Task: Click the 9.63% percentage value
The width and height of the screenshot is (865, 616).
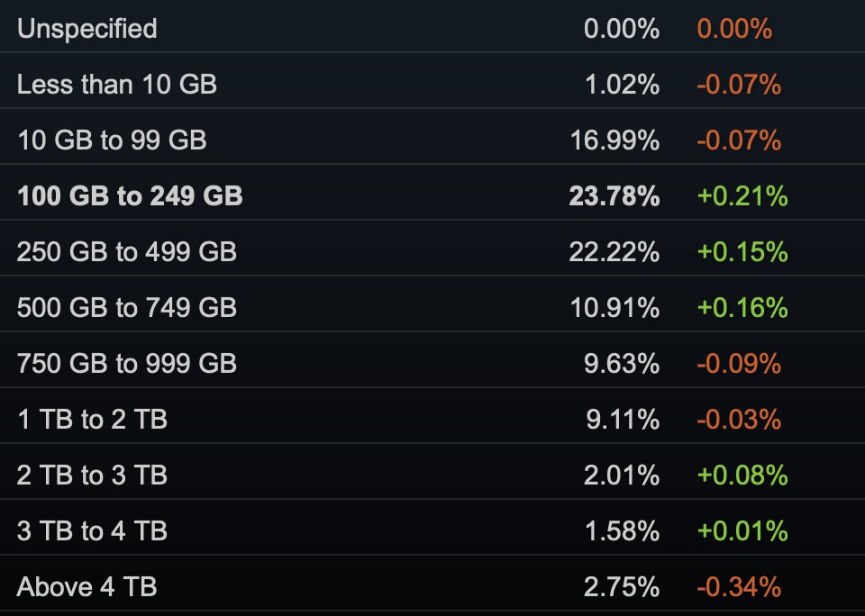Action: pyautogui.click(x=622, y=364)
